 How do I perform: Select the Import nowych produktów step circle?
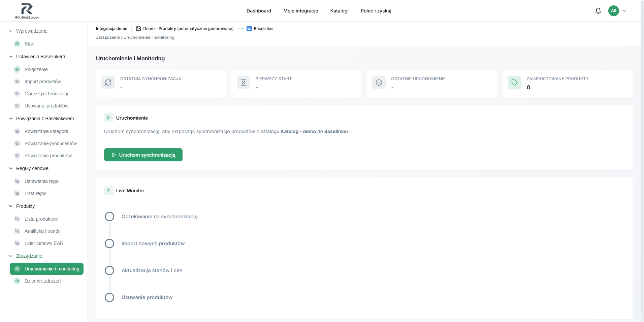[109, 244]
